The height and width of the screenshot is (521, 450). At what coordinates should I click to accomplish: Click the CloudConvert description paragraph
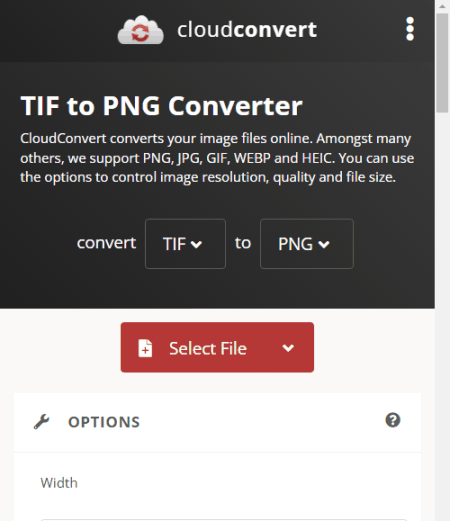coord(217,158)
